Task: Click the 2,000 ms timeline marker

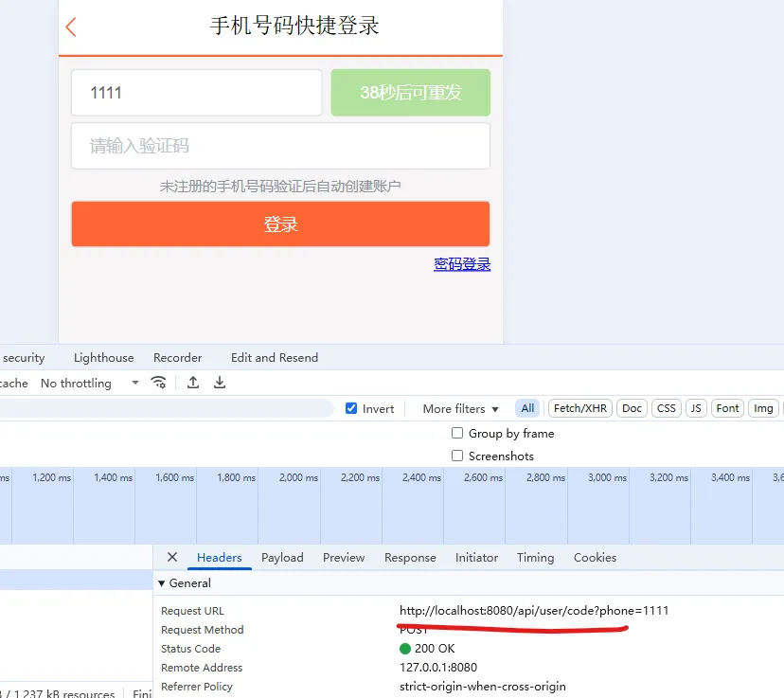Action: (x=298, y=477)
